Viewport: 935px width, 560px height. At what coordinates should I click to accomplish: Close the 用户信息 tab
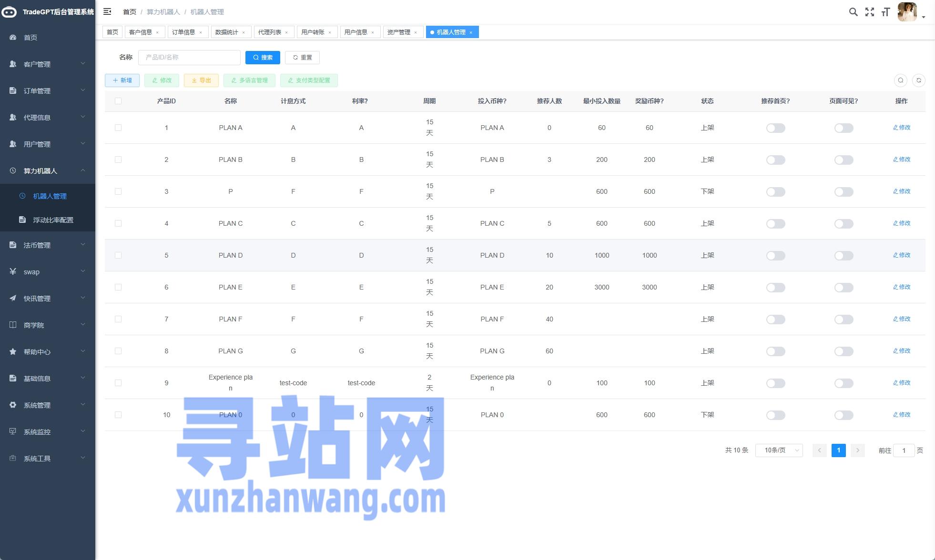[x=372, y=32]
